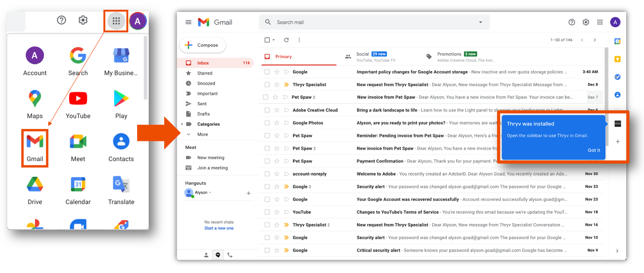Go to next page of emails
Image resolution: width=644 pixels, height=273 pixels.
coord(595,40)
